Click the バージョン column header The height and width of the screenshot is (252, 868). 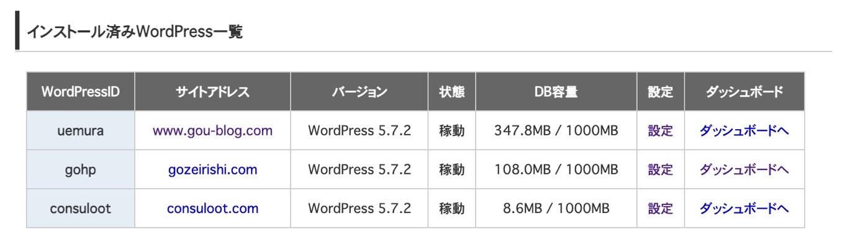[359, 92]
